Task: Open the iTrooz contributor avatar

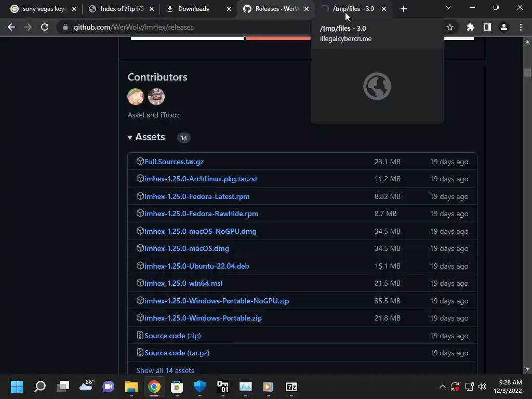Action: [x=156, y=97]
